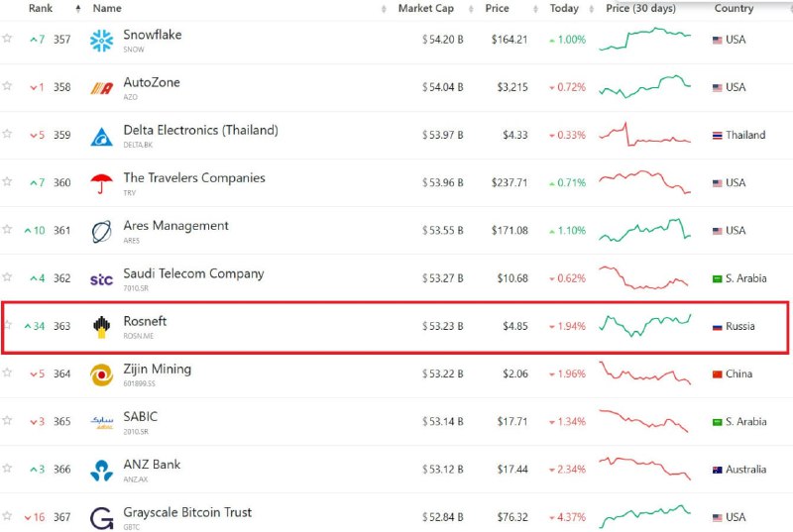
Task: Mark ANZ Bank as favorite
Action: [7, 468]
